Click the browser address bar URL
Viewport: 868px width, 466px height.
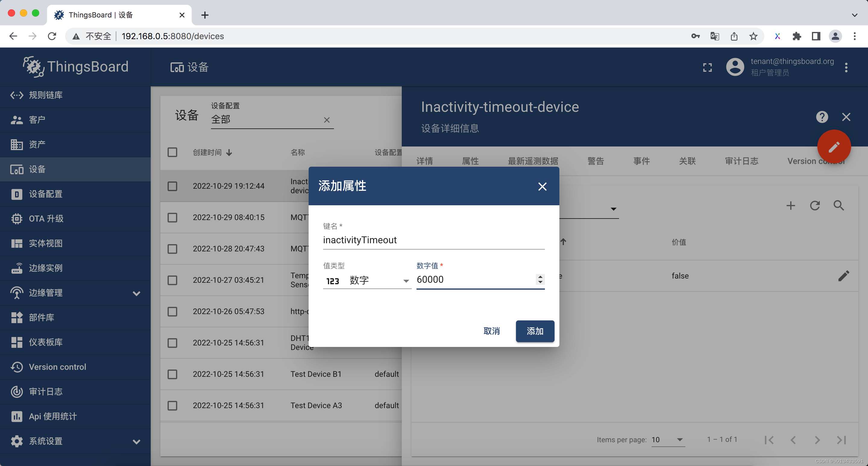pos(172,36)
